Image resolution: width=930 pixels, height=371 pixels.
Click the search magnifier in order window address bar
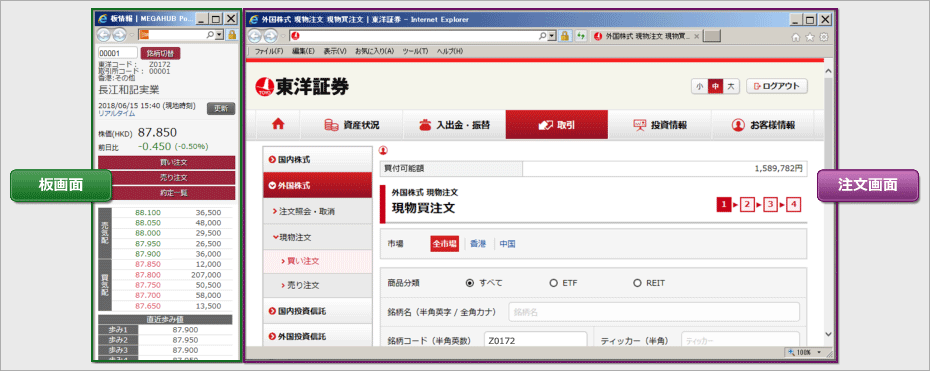point(543,36)
